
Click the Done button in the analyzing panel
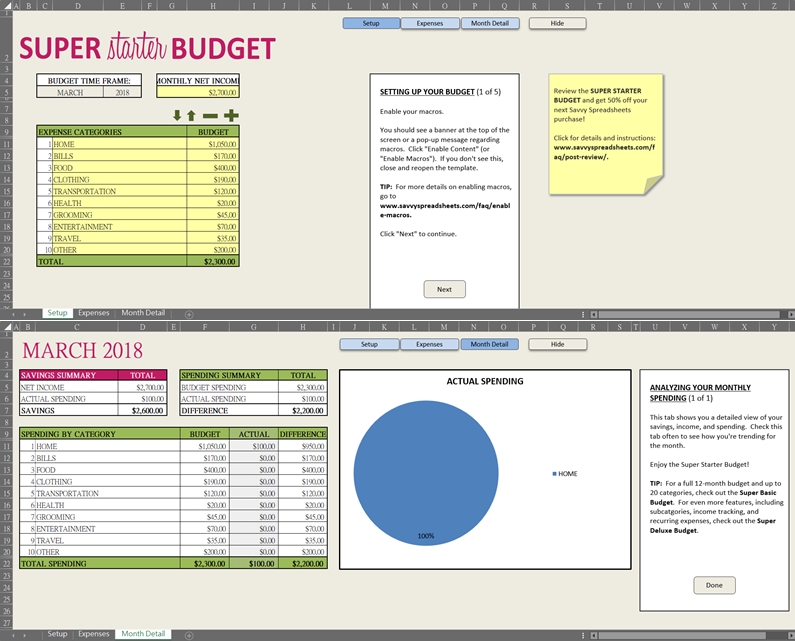[714, 585]
